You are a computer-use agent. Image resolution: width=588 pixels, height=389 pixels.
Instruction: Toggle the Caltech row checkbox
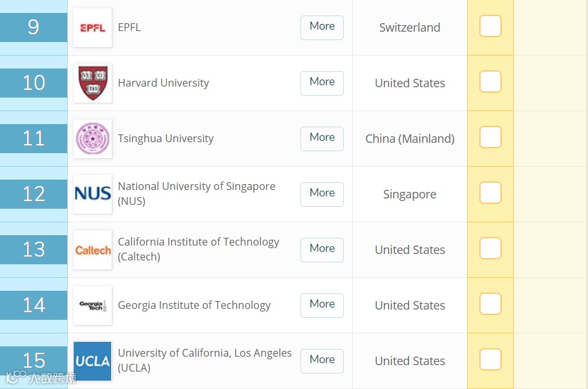pyautogui.click(x=490, y=248)
